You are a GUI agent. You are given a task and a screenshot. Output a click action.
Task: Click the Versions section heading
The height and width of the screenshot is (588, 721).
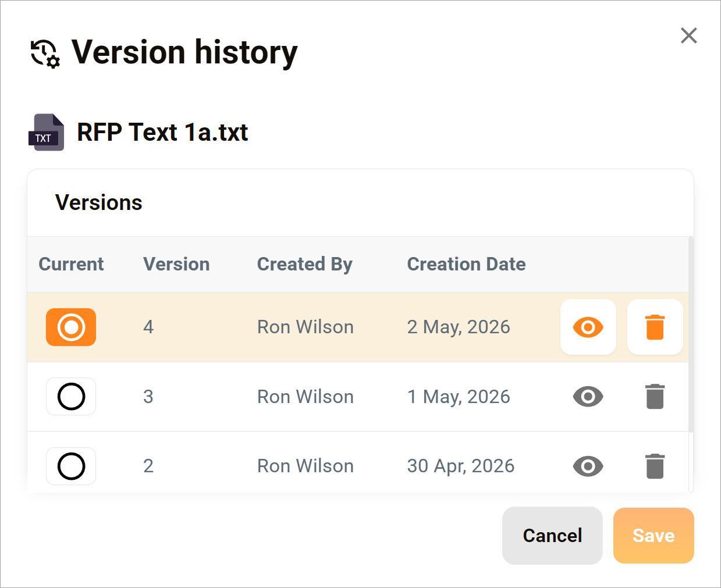[x=99, y=202]
